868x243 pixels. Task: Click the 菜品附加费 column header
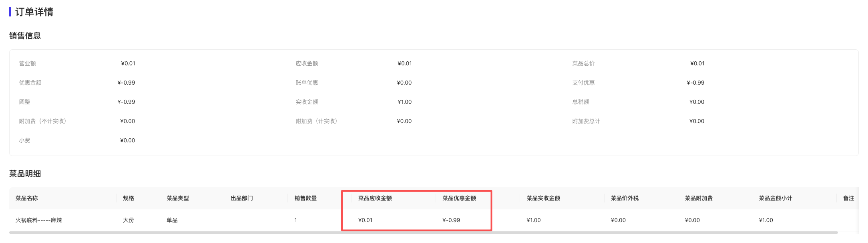(699, 198)
